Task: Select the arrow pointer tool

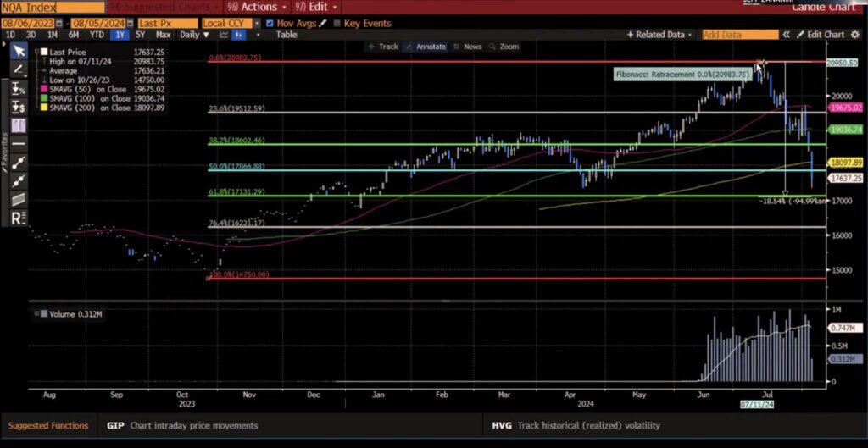Action: [17, 52]
